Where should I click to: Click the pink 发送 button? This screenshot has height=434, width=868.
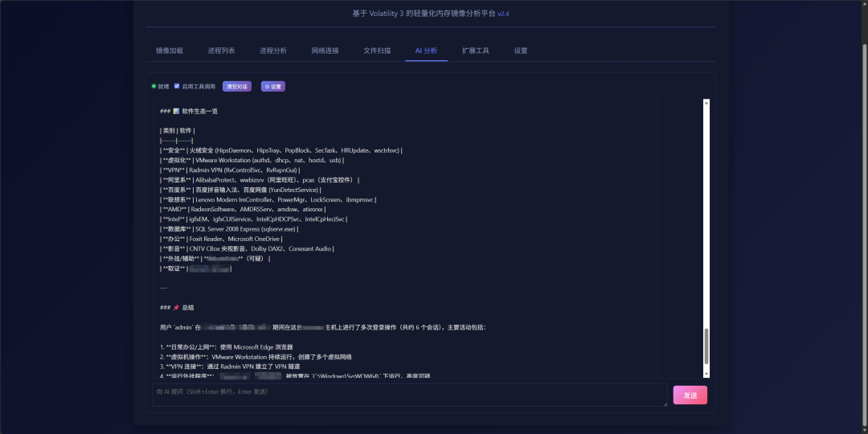click(690, 395)
